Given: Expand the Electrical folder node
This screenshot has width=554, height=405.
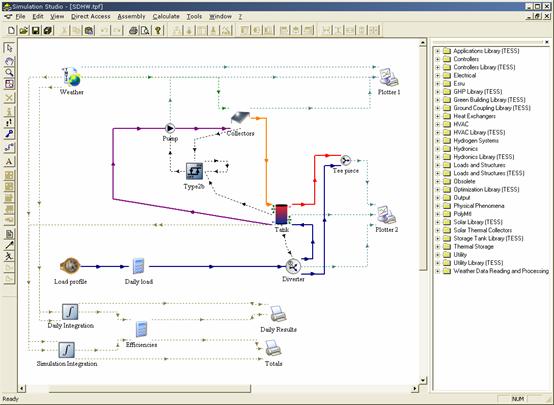Looking at the screenshot, I should (x=437, y=75).
